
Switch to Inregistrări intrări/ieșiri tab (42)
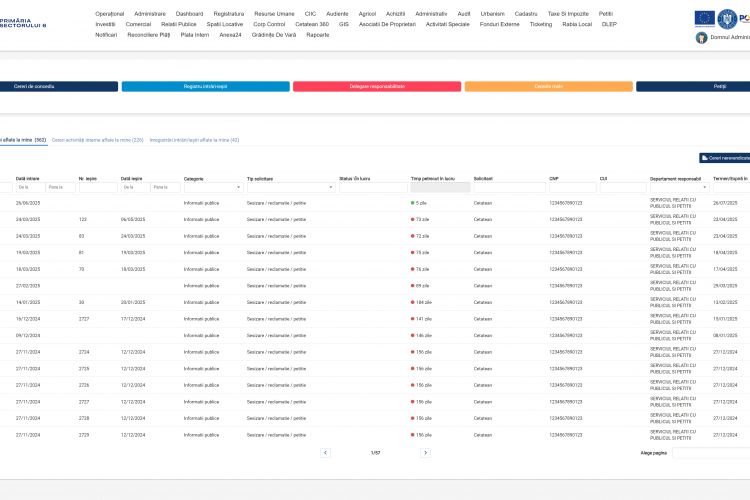[194, 140]
